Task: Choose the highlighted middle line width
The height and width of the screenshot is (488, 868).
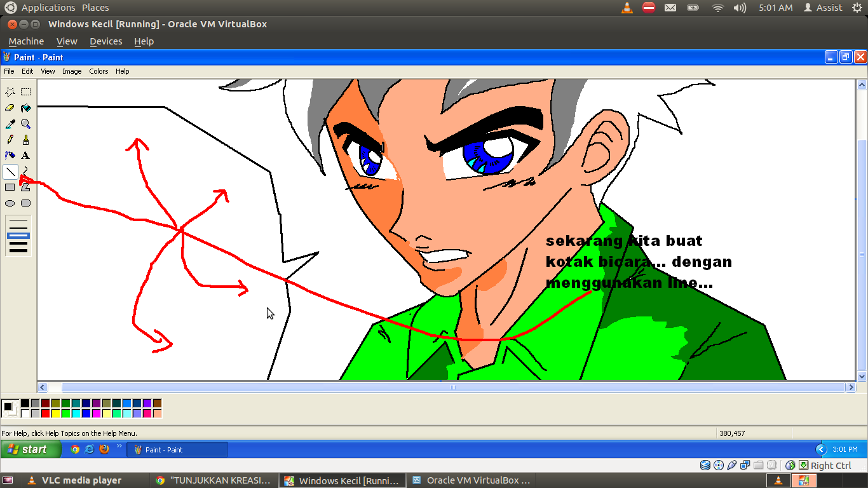Action: [18, 236]
